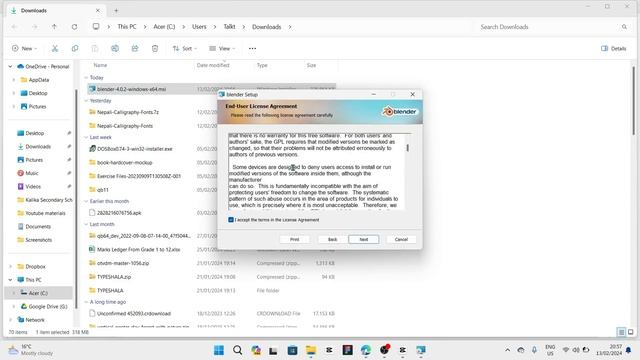
Task: Tick the accept license agreement checkbox
Action: [x=231, y=220]
